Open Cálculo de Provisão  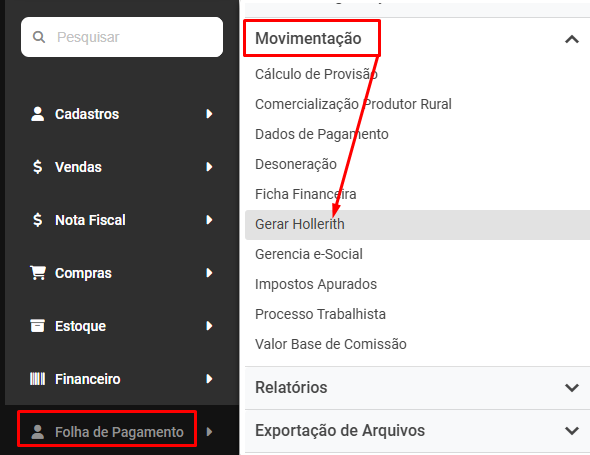point(316,74)
